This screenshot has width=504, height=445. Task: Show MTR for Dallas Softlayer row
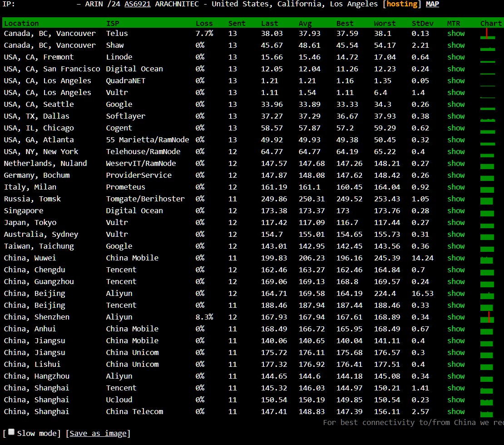click(x=456, y=116)
